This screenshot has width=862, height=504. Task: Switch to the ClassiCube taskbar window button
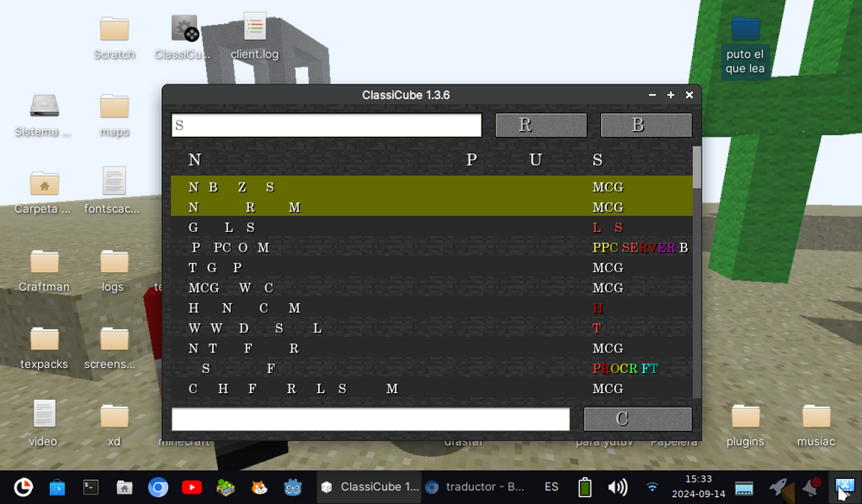(370, 487)
